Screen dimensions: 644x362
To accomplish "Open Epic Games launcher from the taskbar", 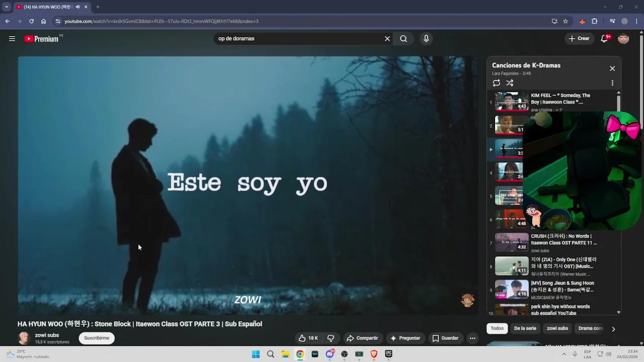I will pos(388,354).
